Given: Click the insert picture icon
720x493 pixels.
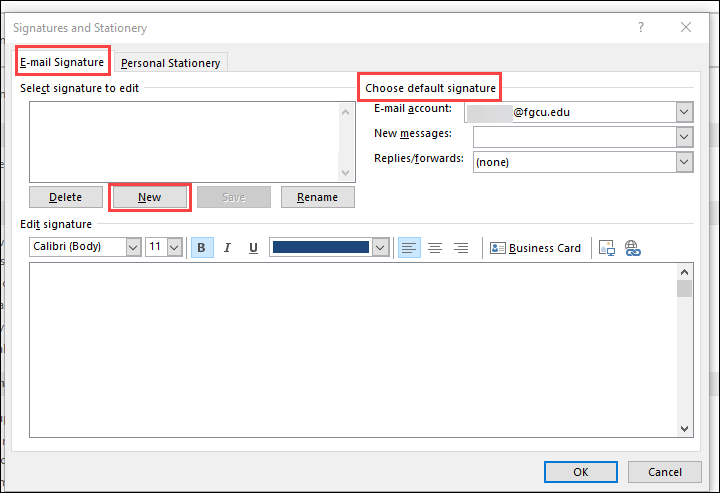Looking at the screenshot, I should tap(607, 248).
